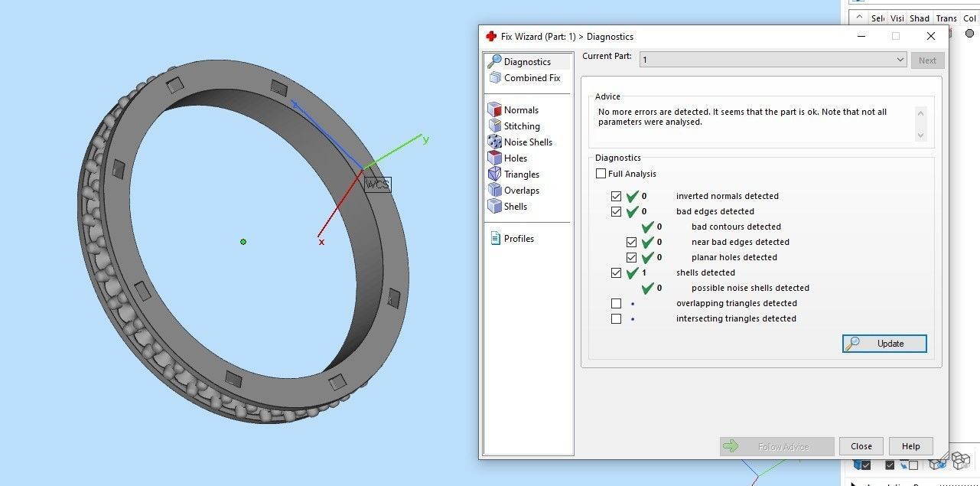The image size is (980, 486).
Task: Click the green check next to shells count 1
Action: pyautogui.click(x=632, y=272)
